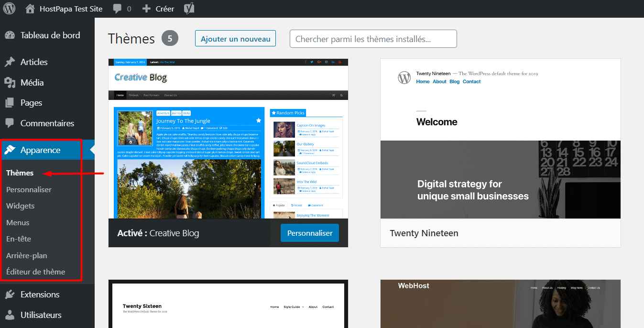The image size is (644, 328).
Task: Click the Twenty Nineteen theme name
Action: (x=424, y=233)
